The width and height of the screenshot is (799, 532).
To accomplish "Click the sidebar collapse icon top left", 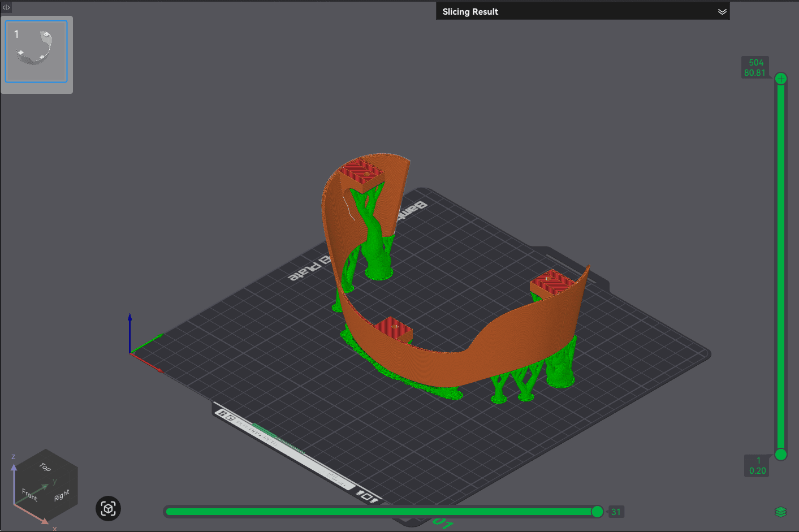I will tap(6, 7).
